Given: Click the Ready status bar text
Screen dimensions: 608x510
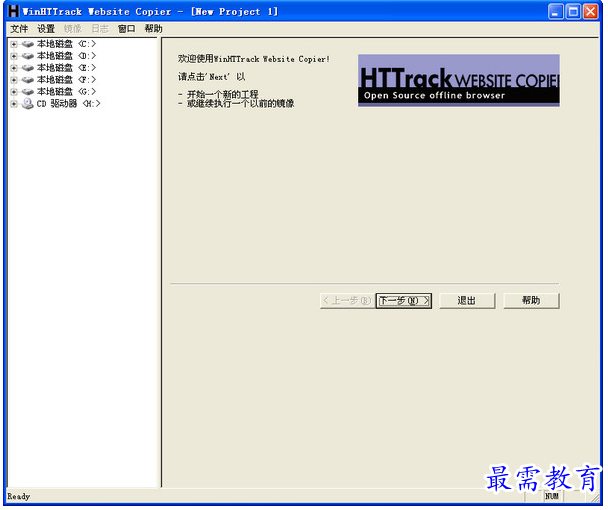Looking at the screenshot, I should (x=19, y=497).
